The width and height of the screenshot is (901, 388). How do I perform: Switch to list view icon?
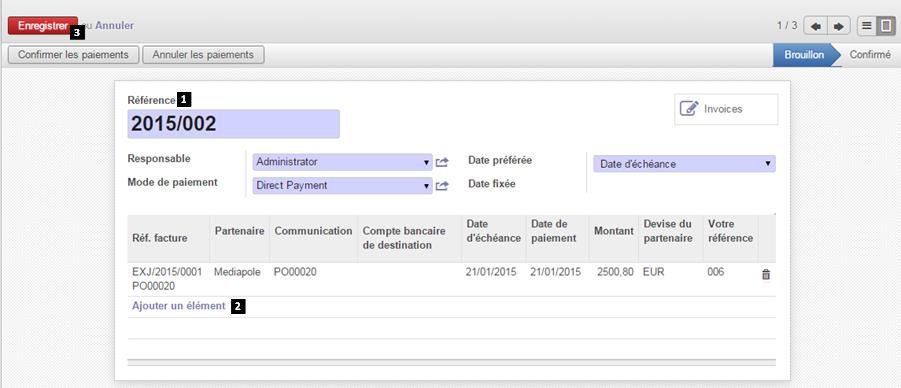[867, 26]
